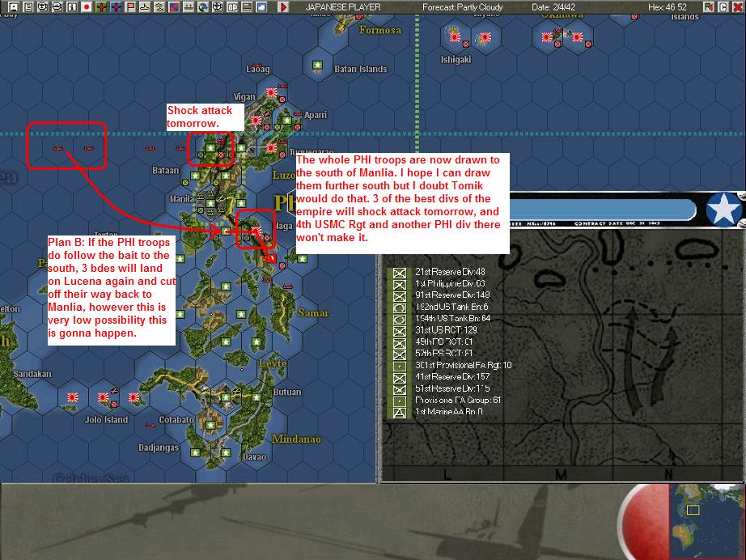The width and height of the screenshot is (746, 560).
Task: Click the red plane on green icon
Action: (101, 7)
